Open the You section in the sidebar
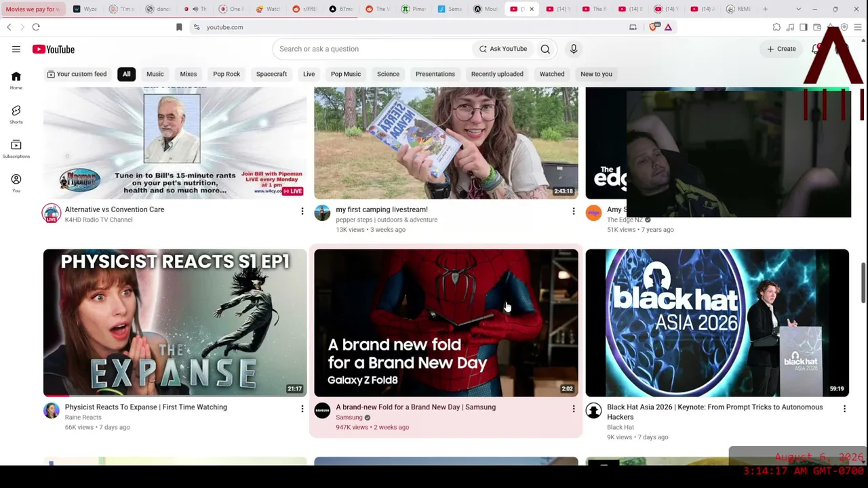Screen dimensions: 868x488 click(x=16, y=182)
